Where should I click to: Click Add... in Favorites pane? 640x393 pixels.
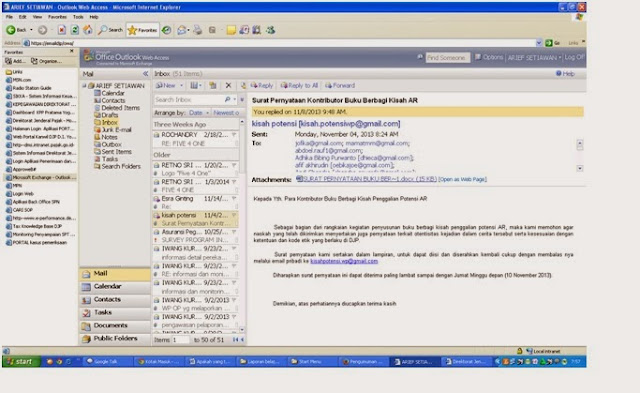coord(15,61)
